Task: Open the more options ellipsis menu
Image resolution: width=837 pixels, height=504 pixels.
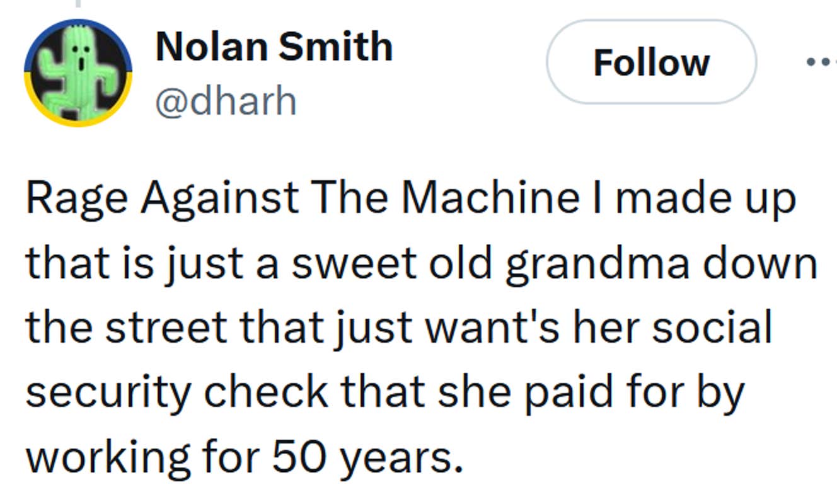Action: [x=823, y=62]
